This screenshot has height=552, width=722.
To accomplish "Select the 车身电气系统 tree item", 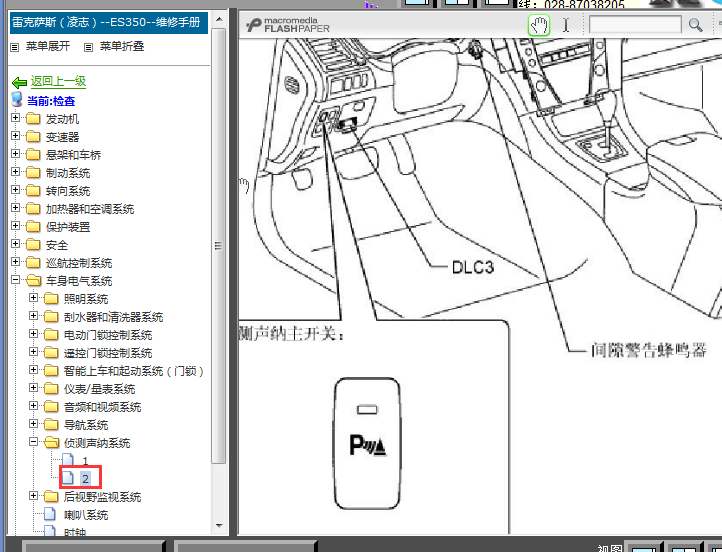I will (x=79, y=281).
